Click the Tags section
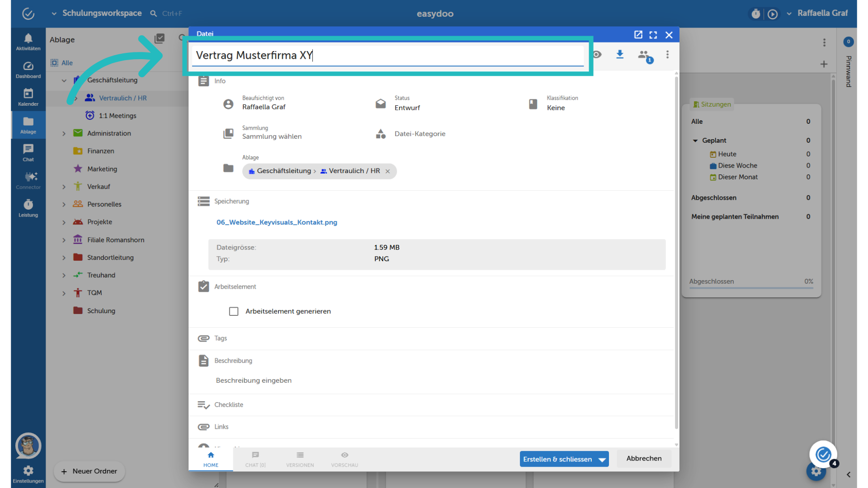 pos(220,338)
